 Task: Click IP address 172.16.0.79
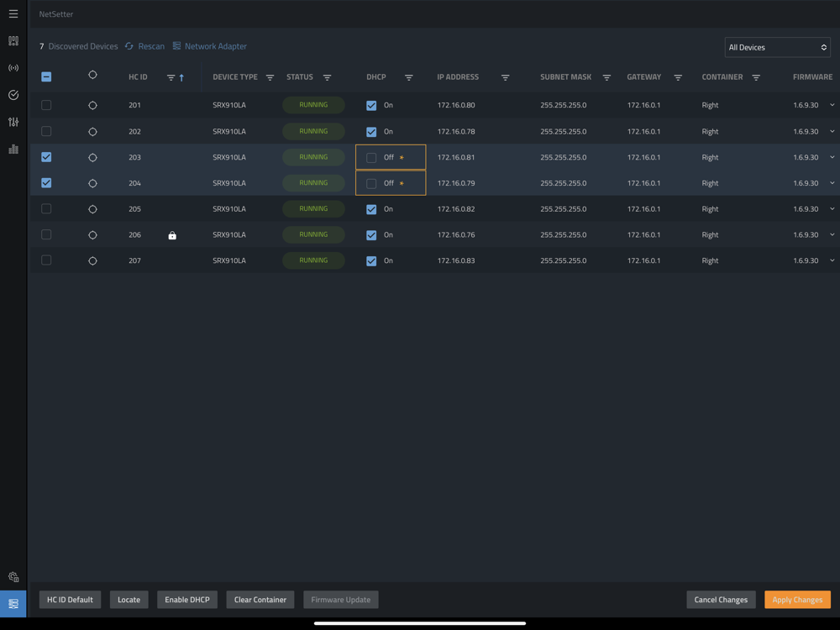pyautogui.click(x=456, y=183)
